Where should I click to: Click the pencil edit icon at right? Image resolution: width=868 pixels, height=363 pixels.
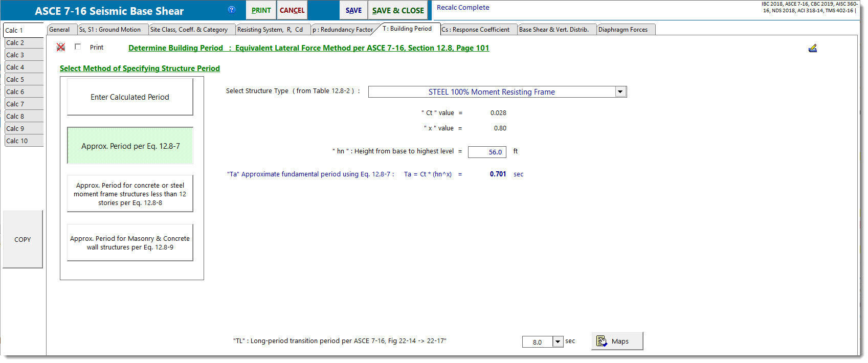812,48
